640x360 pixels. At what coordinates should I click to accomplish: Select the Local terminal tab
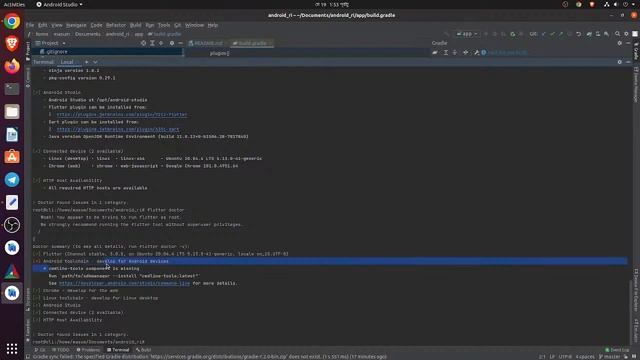coord(67,62)
